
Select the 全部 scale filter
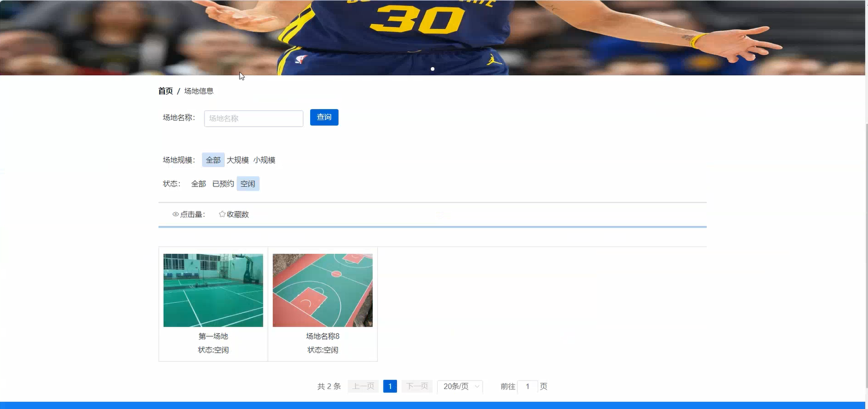click(x=213, y=160)
